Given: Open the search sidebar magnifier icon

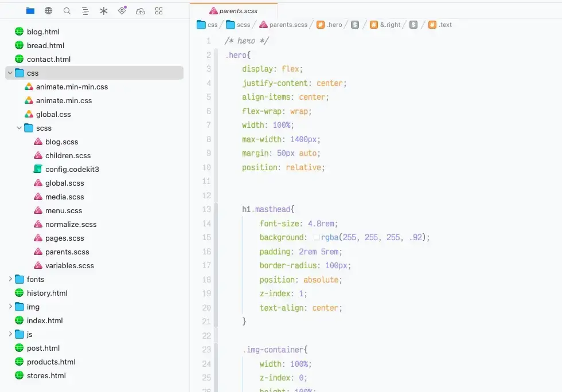Looking at the screenshot, I should [x=67, y=11].
